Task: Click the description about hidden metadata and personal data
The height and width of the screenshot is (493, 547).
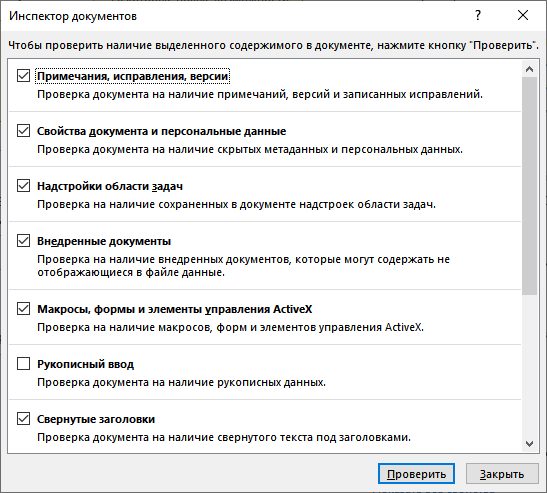Action: (x=250, y=149)
